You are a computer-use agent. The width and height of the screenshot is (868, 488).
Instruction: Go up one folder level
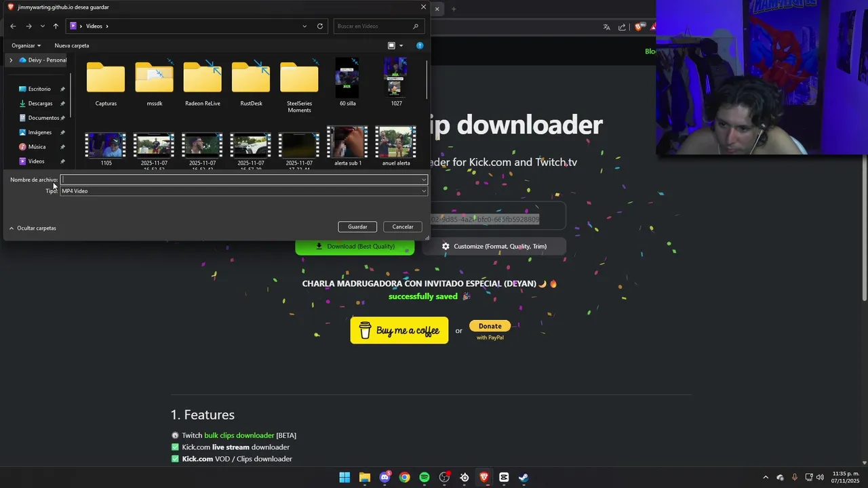click(56, 26)
